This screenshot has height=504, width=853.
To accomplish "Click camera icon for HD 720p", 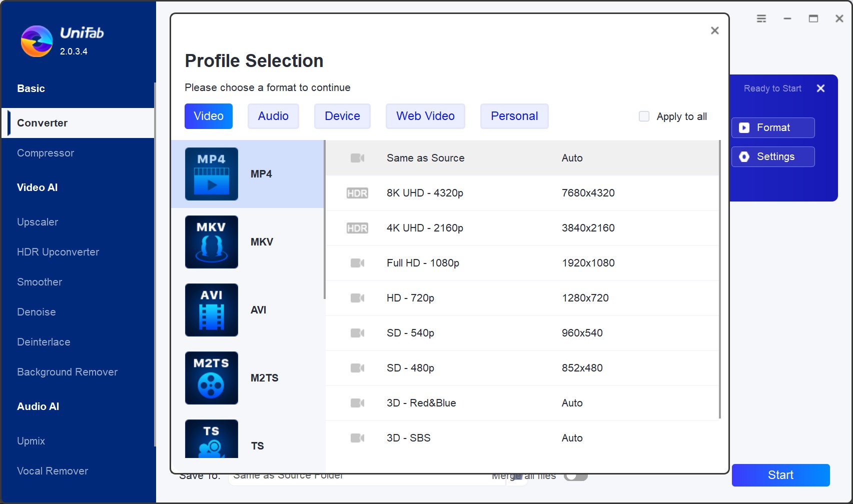I will click(357, 298).
